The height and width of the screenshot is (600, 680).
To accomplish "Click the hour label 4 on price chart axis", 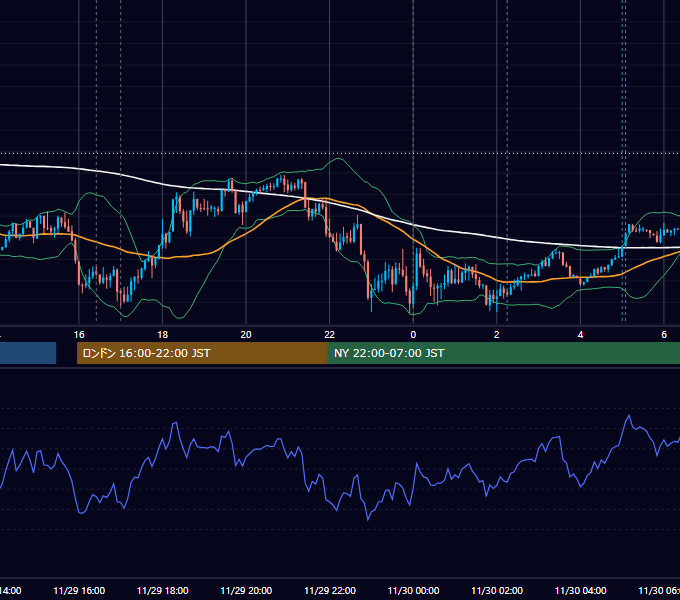I will [580, 335].
